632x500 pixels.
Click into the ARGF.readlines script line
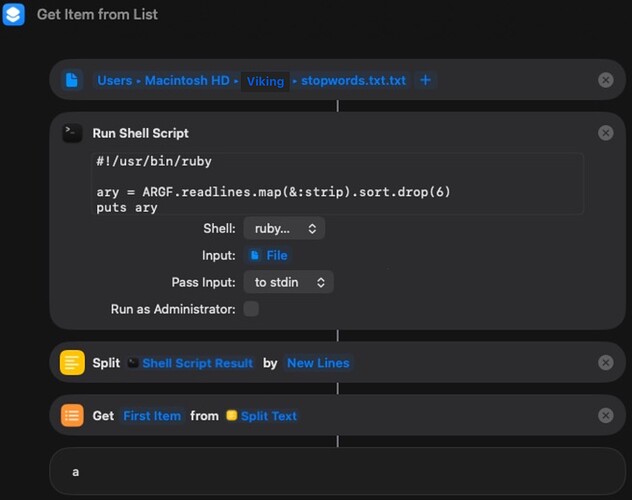[x=273, y=192]
